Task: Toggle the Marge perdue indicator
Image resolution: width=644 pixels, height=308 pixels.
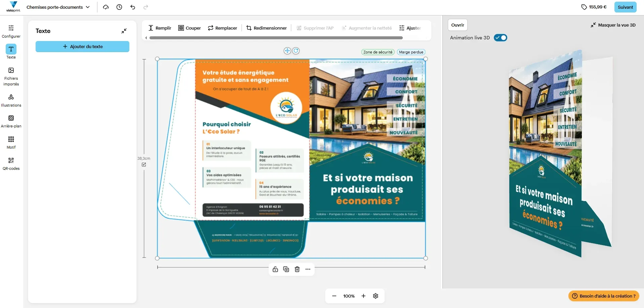Action: [411, 52]
